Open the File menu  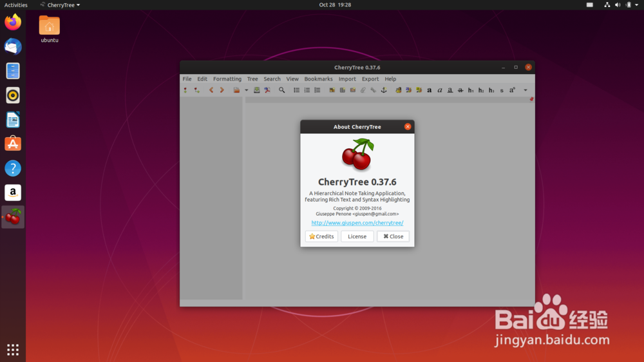(x=187, y=79)
